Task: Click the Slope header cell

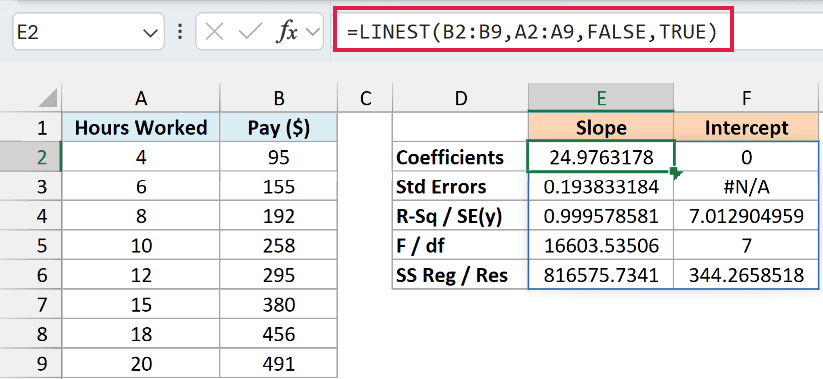Action: point(601,128)
